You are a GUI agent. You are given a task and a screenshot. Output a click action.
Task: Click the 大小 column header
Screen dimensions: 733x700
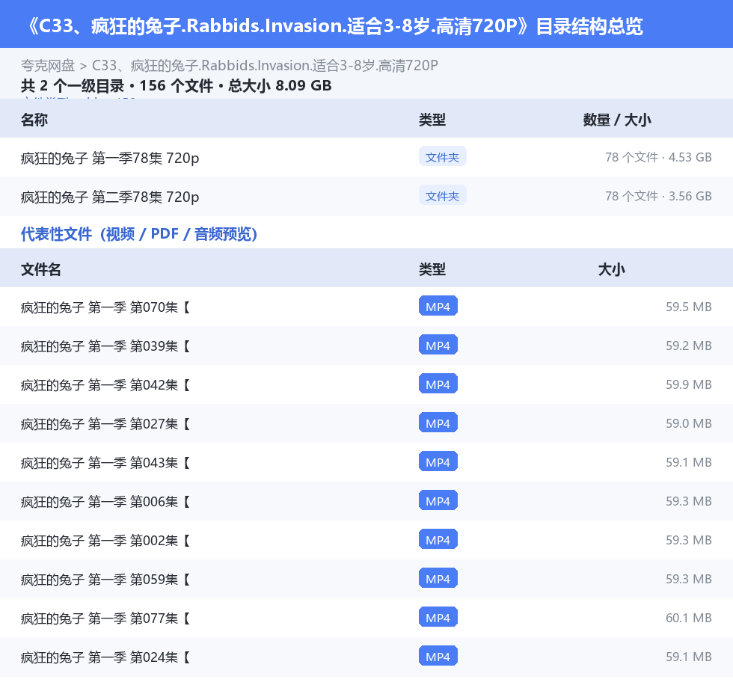pos(612,269)
